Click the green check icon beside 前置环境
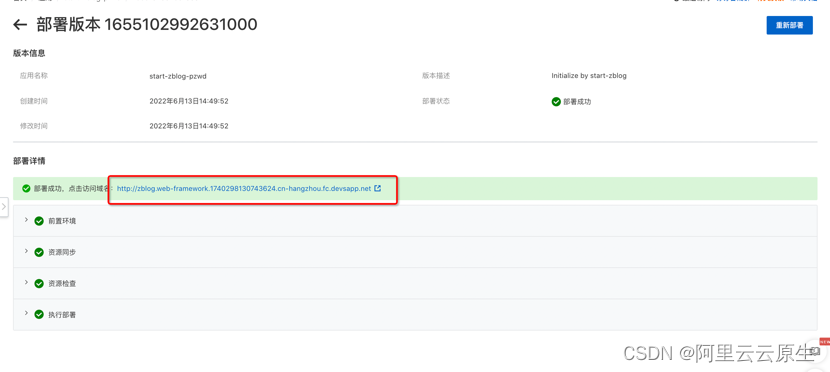 click(x=39, y=221)
